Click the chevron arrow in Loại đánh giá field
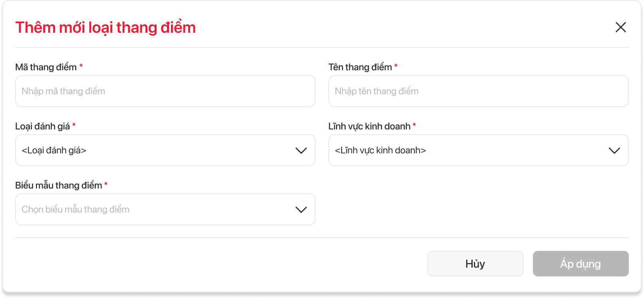The width and height of the screenshot is (644, 298). click(301, 151)
